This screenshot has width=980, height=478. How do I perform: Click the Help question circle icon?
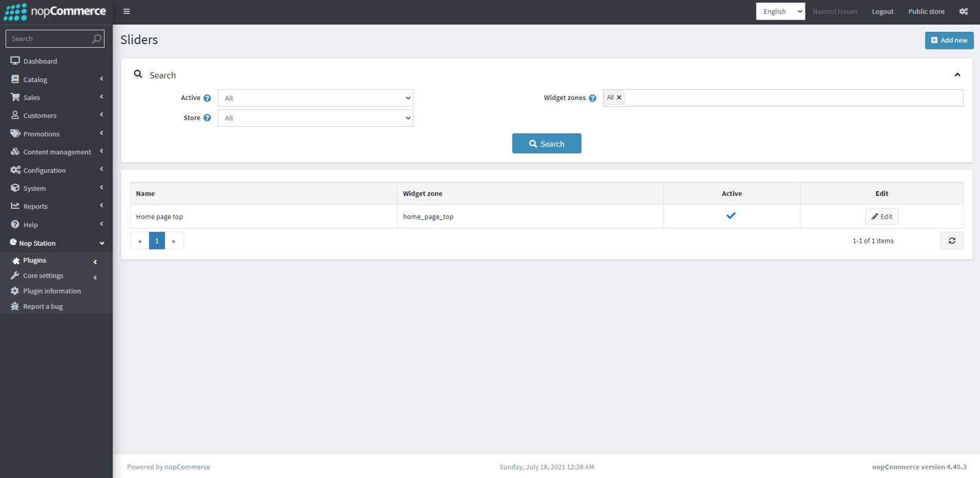(x=15, y=224)
